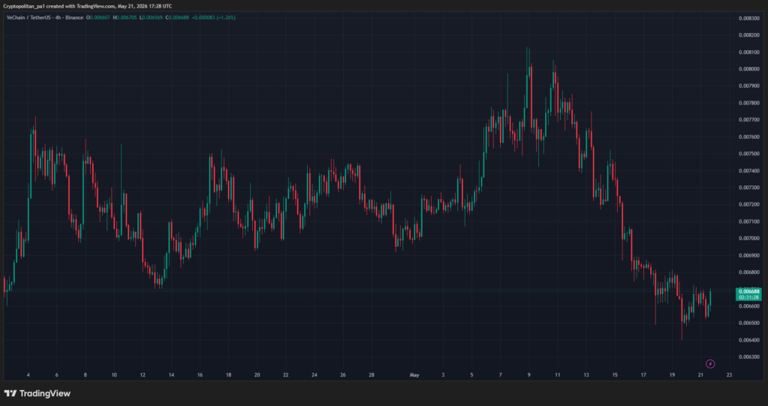Click time axis date label 20

point(257,375)
